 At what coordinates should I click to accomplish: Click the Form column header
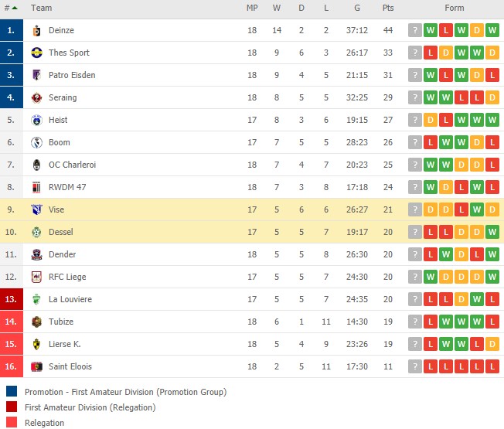[455, 8]
